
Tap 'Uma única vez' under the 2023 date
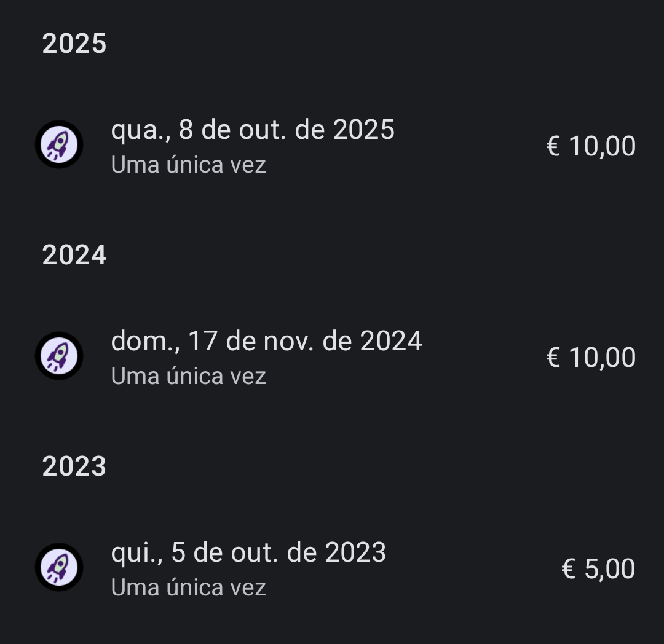(x=188, y=587)
